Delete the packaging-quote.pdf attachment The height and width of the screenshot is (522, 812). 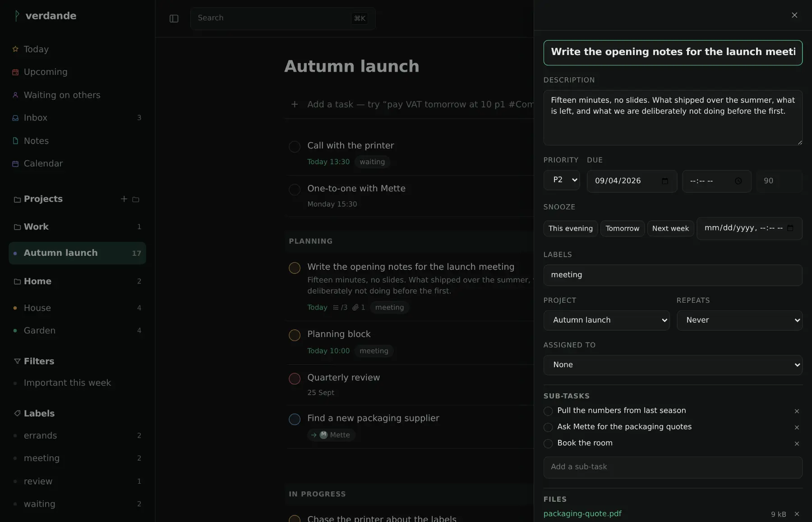coord(797,514)
